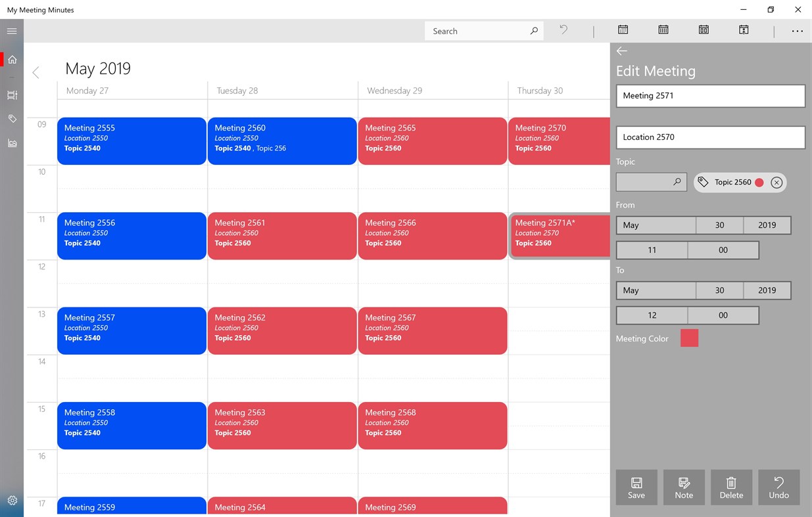The width and height of the screenshot is (812, 517).
Task: Open the See More ellipsis menu
Action: pyautogui.click(x=797, y=30)
